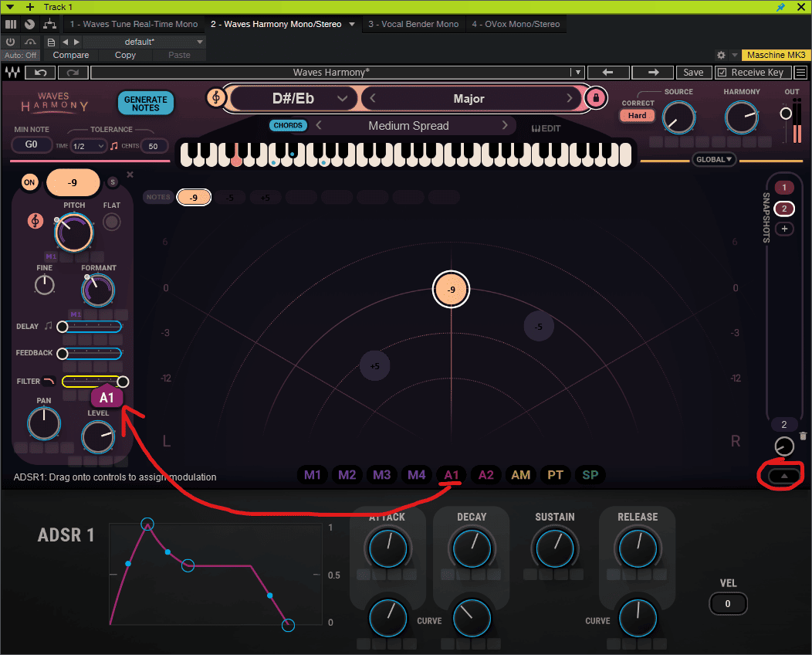
Task: Click the VEL value field
Action: [728, 604]
